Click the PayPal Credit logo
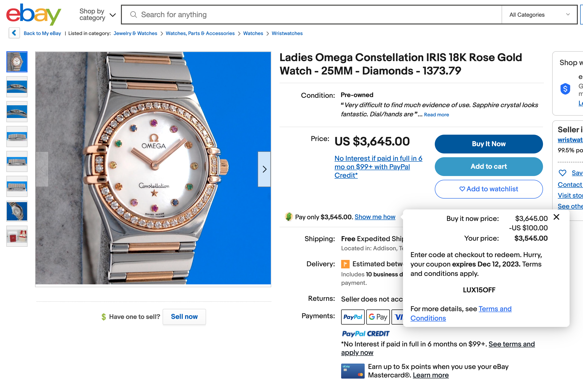 click(366, 334)
